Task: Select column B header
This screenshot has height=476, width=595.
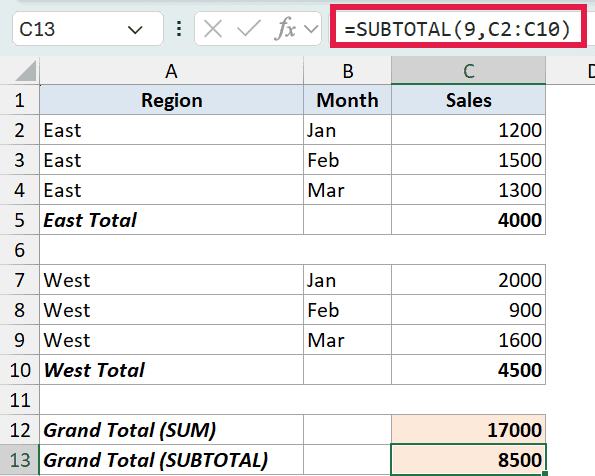Action: [348, 71]
